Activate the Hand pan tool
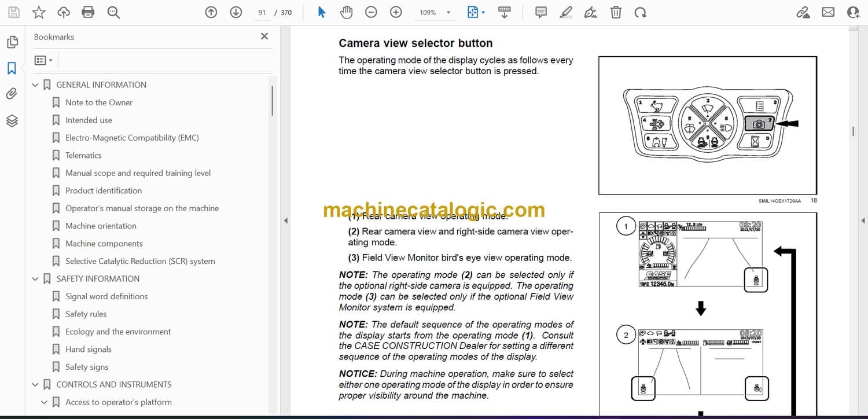This screenshot has height=419, width=868. (346, 12)
